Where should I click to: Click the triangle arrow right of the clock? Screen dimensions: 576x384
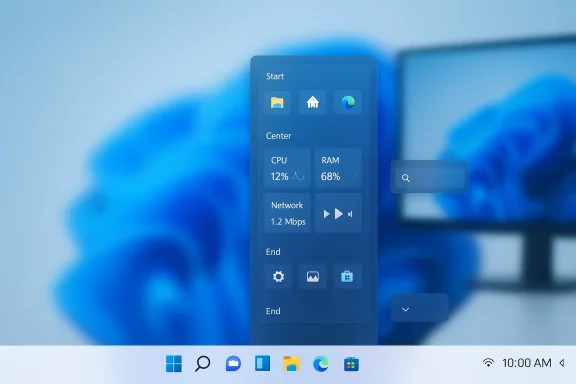click(x=562, y=363)
